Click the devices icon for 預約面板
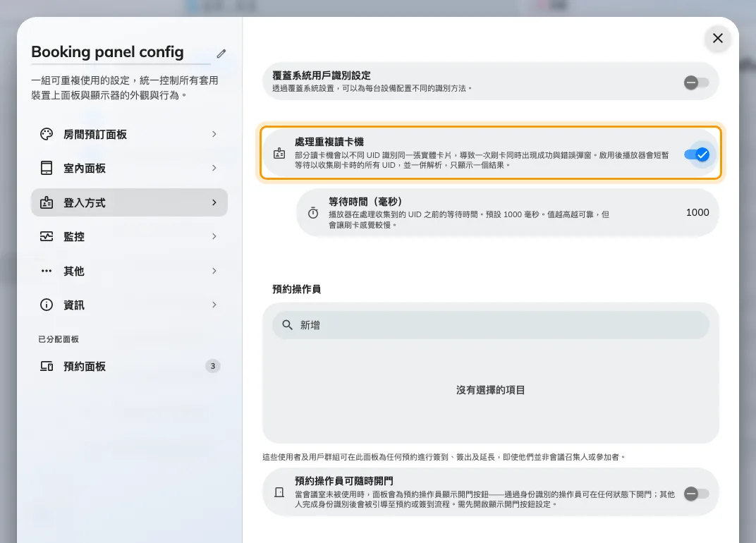Screen dimensions: 756x543 47,366
